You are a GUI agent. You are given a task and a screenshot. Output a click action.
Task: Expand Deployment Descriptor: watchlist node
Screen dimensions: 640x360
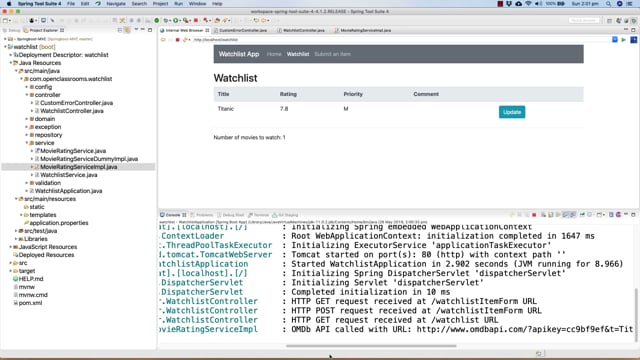pos(11,55)
